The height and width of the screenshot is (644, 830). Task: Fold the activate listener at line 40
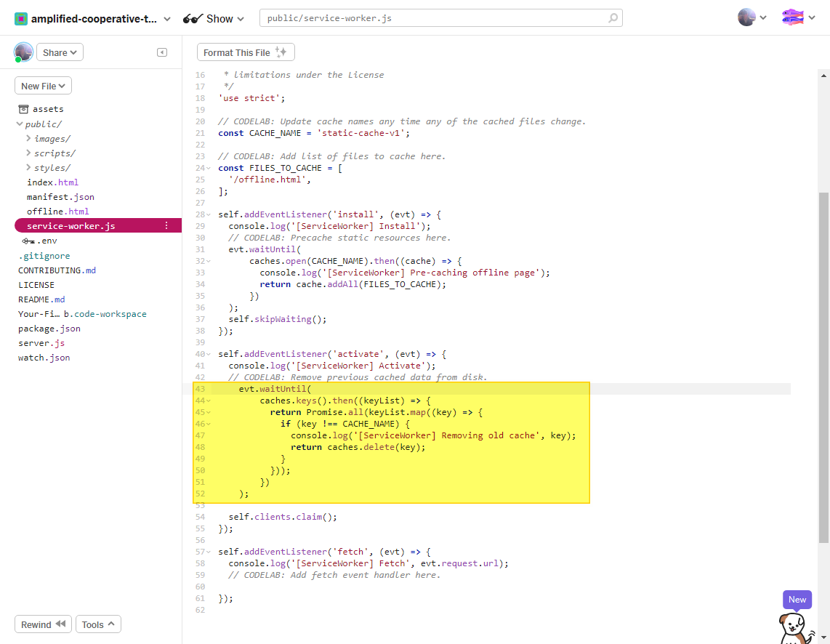click(209, 355)
